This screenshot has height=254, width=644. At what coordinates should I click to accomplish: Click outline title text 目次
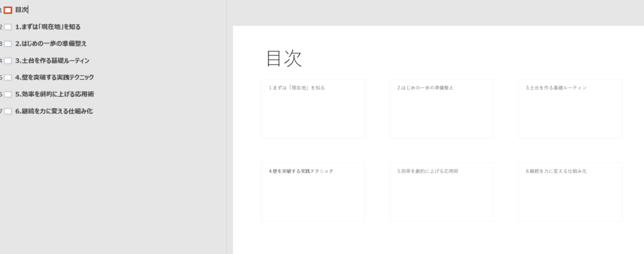[x=21, y=10]
